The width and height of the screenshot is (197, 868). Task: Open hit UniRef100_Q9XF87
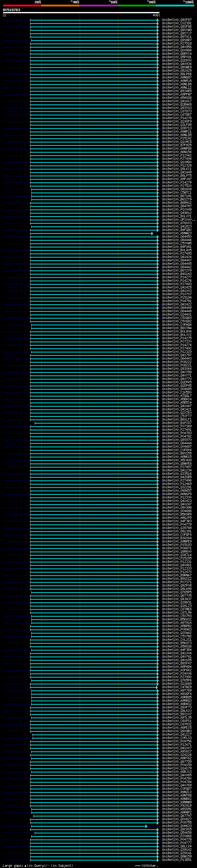[x=176, y=20]
